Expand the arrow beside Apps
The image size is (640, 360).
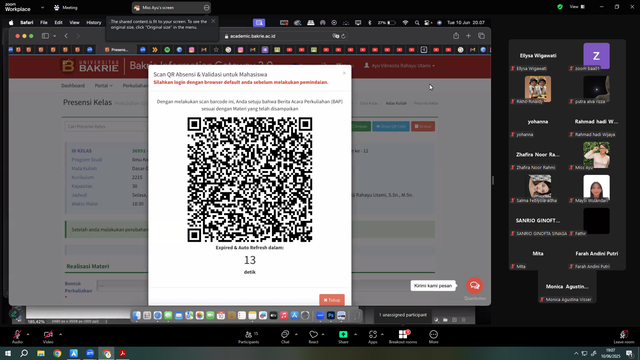(x=382, y=334)
